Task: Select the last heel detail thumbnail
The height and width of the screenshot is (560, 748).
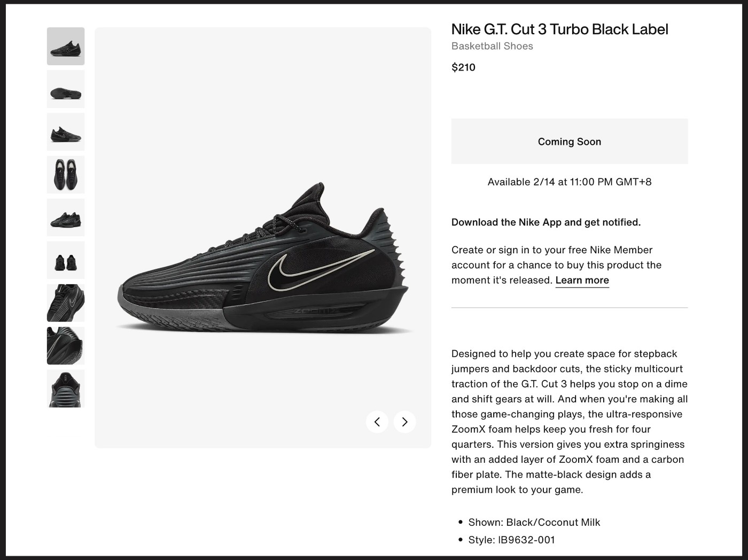Action: (x=66, y=388)
